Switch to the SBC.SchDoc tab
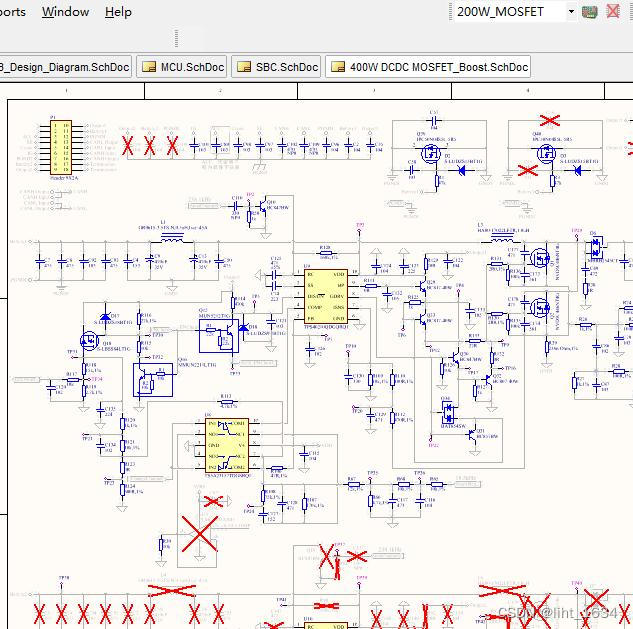This screenshot has height=629, width=633. click(x=276, y=67)
